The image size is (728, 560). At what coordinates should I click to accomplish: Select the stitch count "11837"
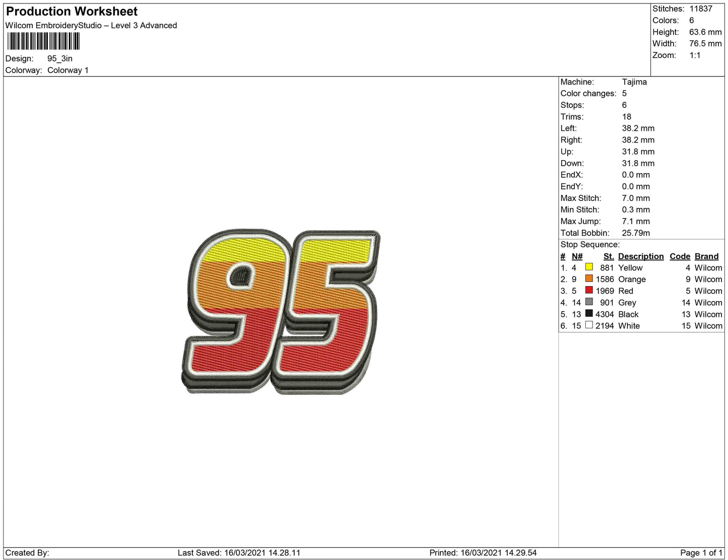pos(701,9)
